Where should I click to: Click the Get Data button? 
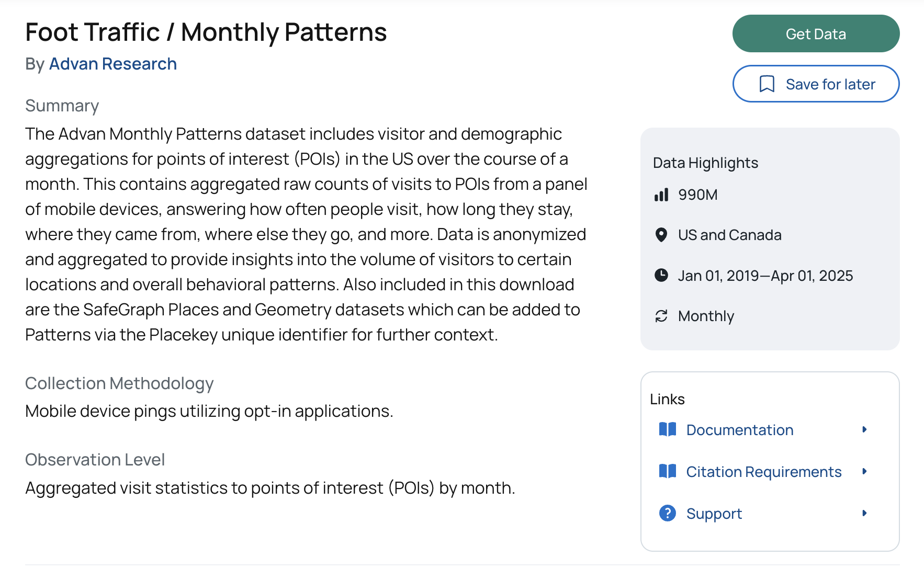point(816,33)
